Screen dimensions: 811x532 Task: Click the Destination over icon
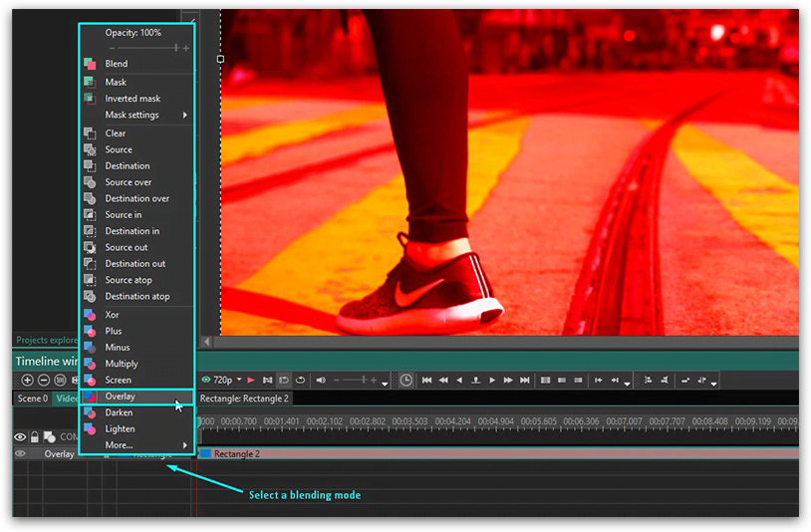point(90,198)
